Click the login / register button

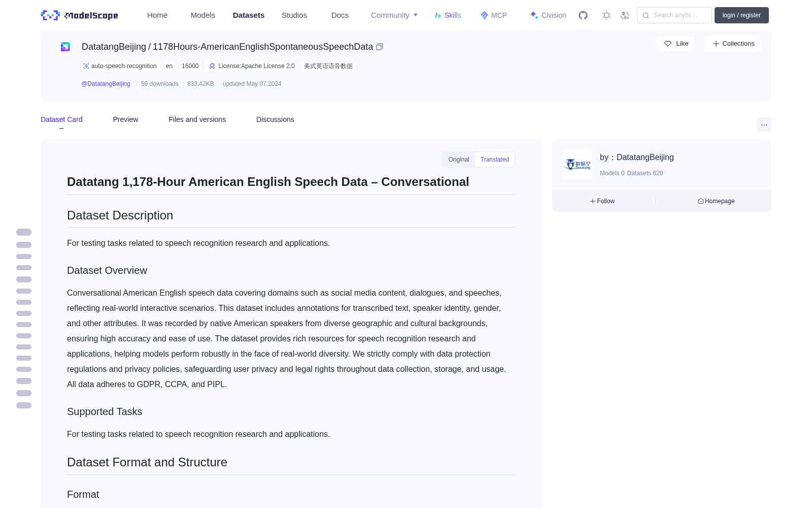741,15
